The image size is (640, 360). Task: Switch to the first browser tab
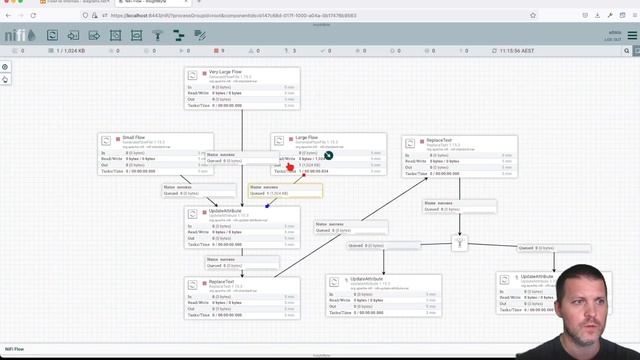pos(75,2)
